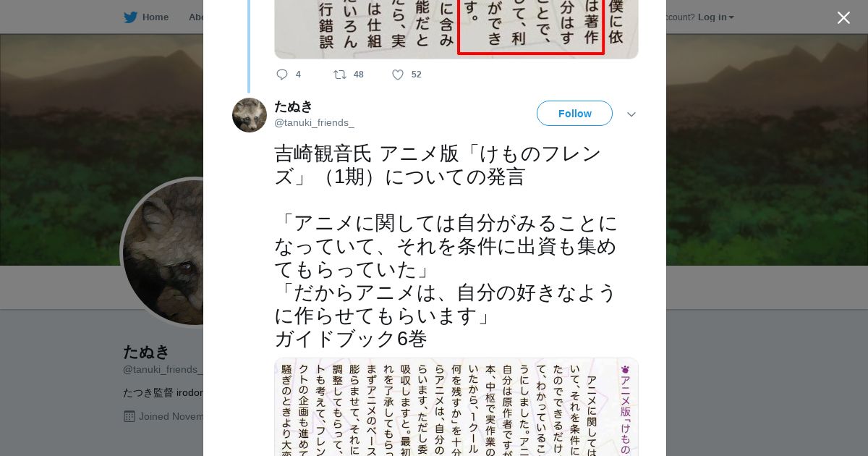Screen dimensions: 868x456
Task: Open the Log in dropdown
Action: (715, 17)
